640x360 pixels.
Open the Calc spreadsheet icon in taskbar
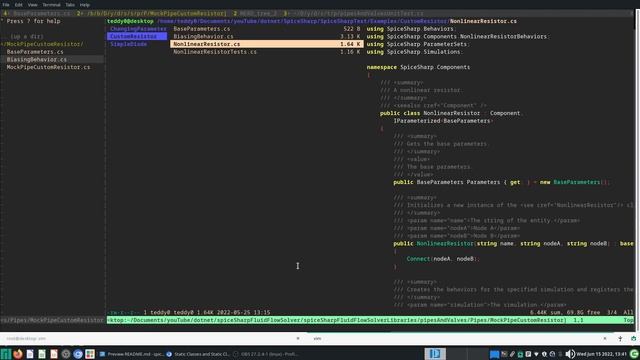pos(42,354)
